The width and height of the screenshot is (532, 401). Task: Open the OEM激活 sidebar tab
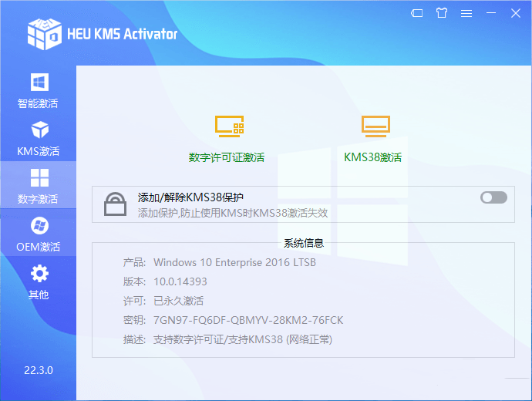[38, 234]
